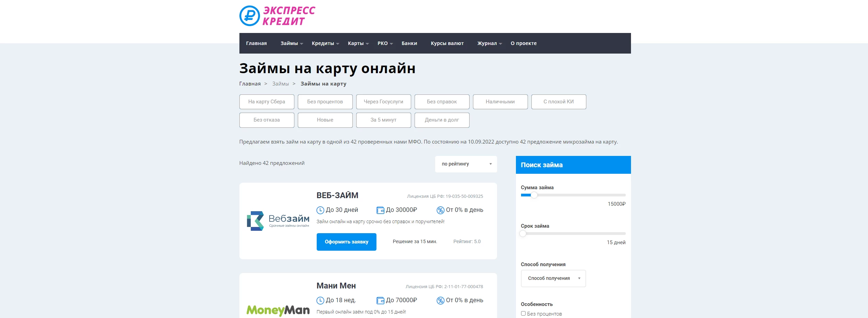This screenshot has width=868, height=318.
Task: Go to Главная in the navigation bar
Action: tap(256, 43)
